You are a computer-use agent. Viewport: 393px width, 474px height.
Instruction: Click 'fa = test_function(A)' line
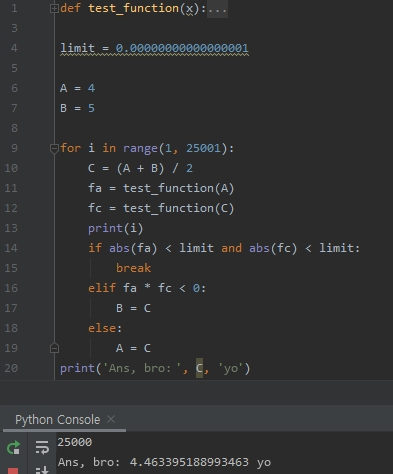point(161,188)
